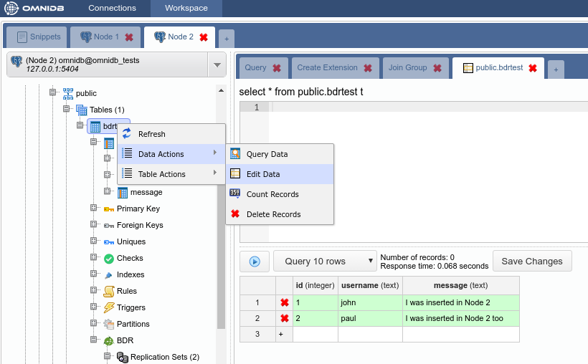Choose Delete Records menu entry
588x364 pixels.
(273, 214)
